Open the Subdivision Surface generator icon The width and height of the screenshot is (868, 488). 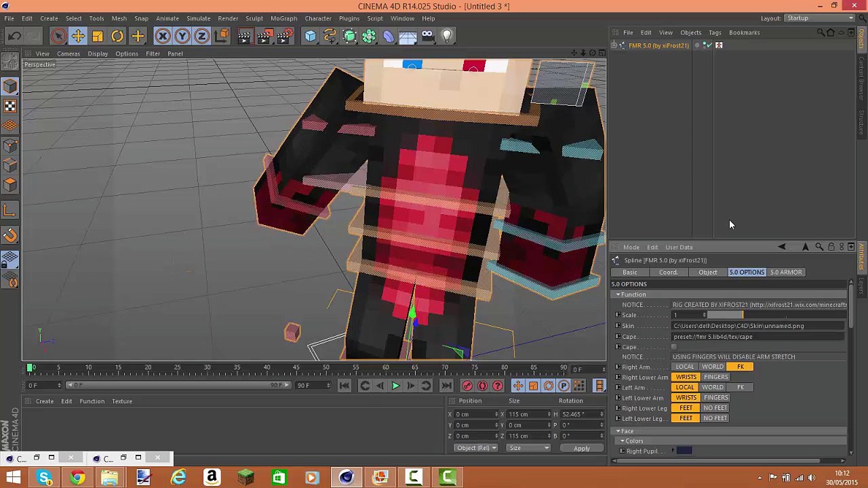click(349, 36)
